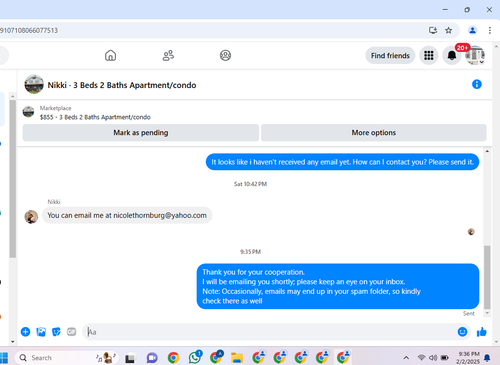Click the install app icon in address bar
500x365 pixels.
(x=433, y=30)
